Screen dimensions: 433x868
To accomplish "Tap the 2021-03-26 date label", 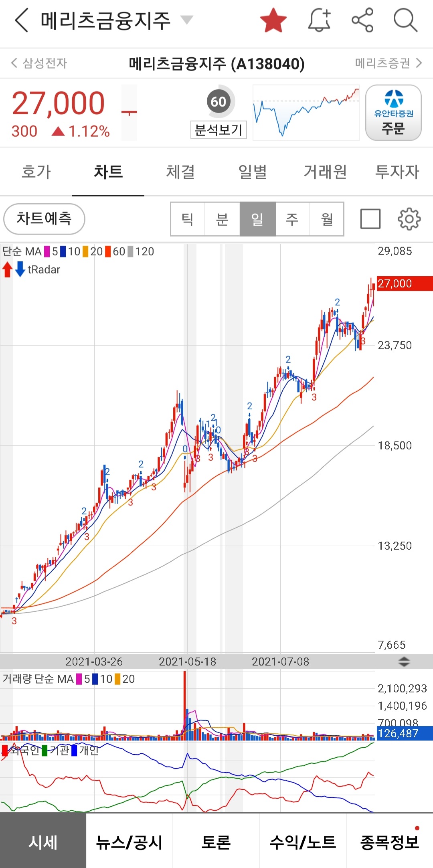I will [x=94, y=662].
